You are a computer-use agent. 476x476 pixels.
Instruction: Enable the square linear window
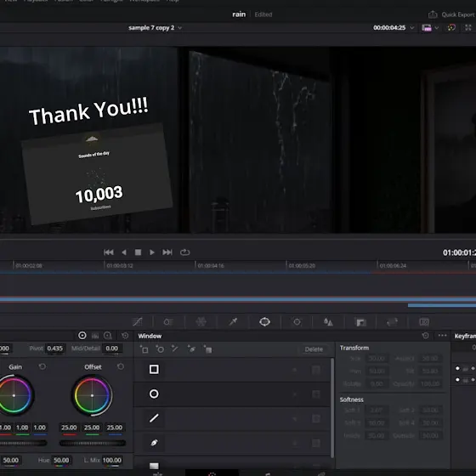(154, 369)
